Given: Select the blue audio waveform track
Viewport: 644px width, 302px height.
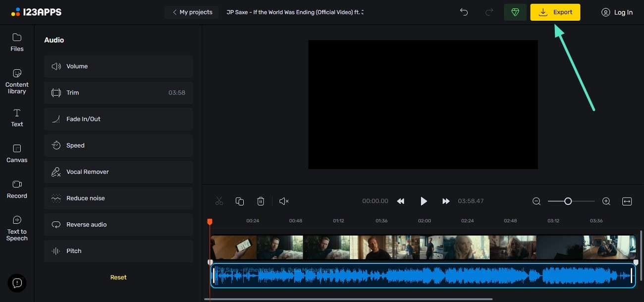Looking at the screenshot, I should (x=423, y=276).
